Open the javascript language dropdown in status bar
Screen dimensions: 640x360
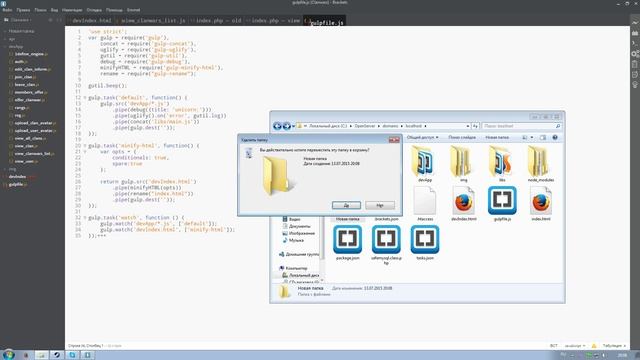575,346
